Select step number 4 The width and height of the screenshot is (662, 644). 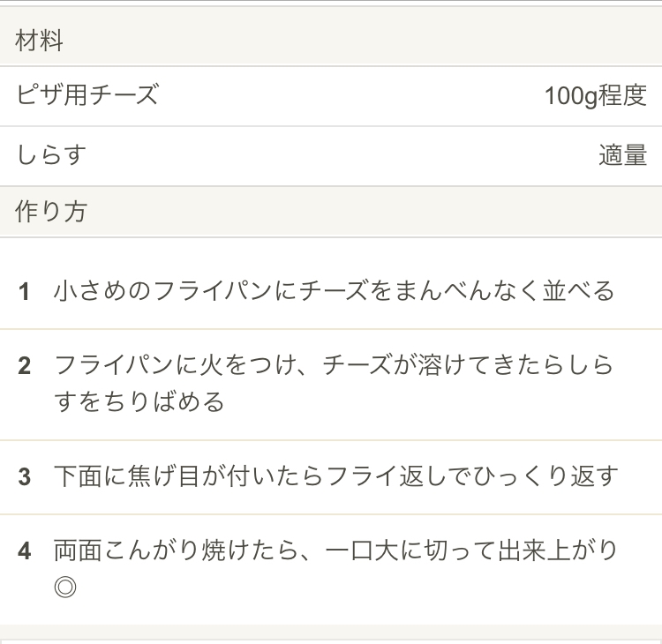(x=24, y=551)
